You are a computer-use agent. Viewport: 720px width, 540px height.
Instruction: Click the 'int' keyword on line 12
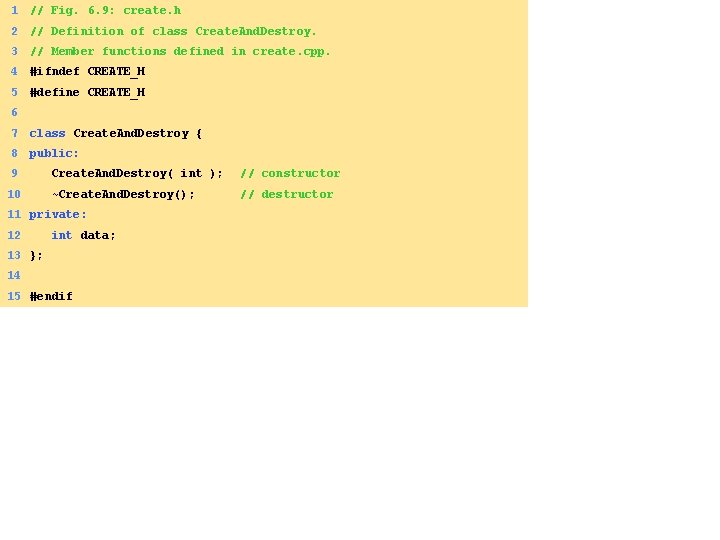pos(62,235)
